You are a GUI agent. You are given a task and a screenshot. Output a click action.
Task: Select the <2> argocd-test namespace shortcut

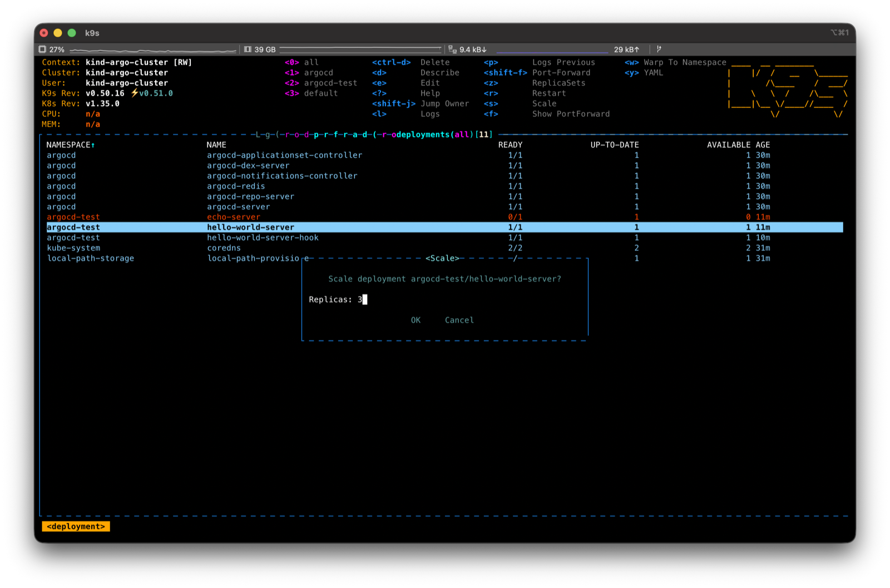pos(321,83)
